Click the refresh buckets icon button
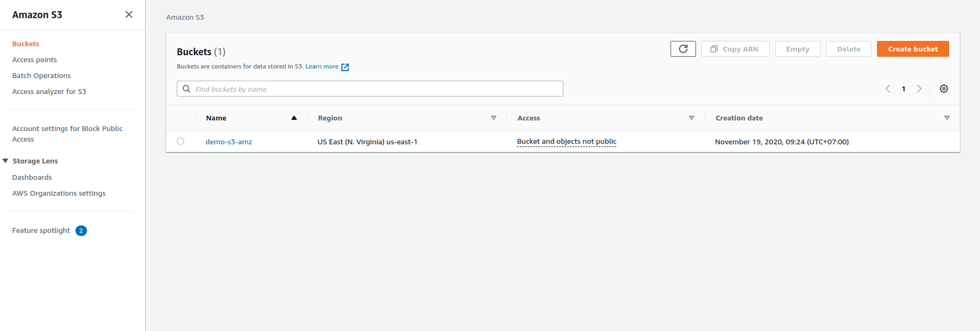Viewport: 980px width, 331px height. pyautogui.click(x=683, y=49)
